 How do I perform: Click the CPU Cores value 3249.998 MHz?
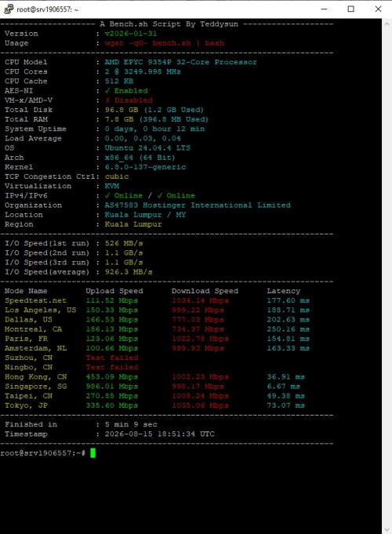[x=143, y=71]
